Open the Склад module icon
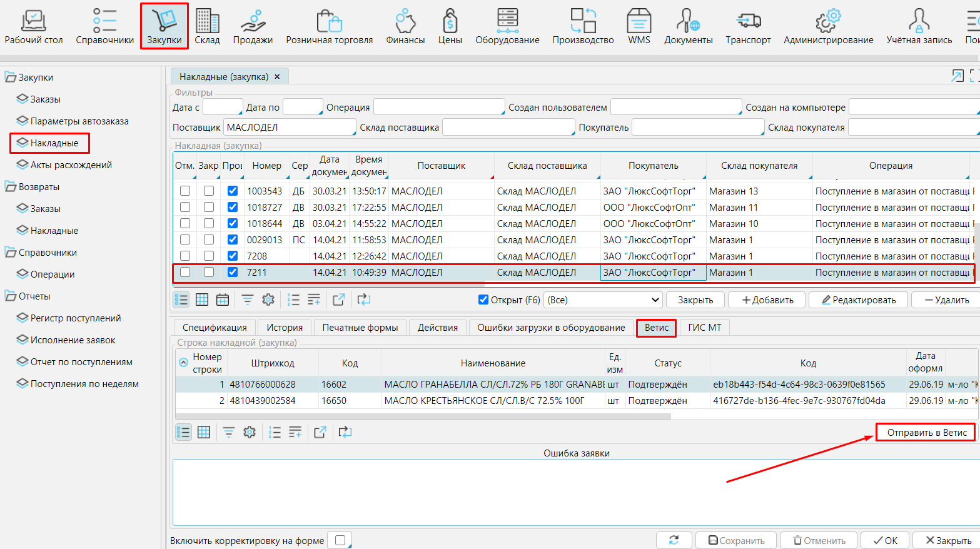 click(x=207, y=21)
